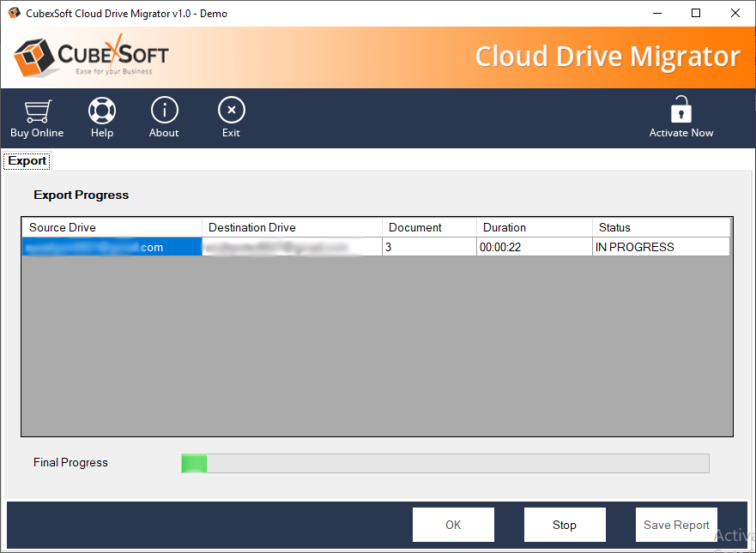Click the Save Report button

coord(676,525)
